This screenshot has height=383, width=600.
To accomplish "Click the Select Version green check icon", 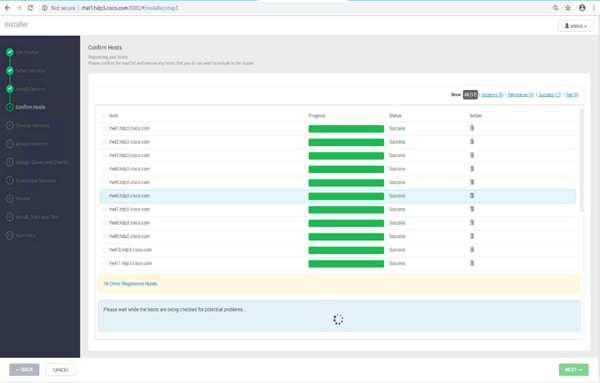I will point(10,70).
